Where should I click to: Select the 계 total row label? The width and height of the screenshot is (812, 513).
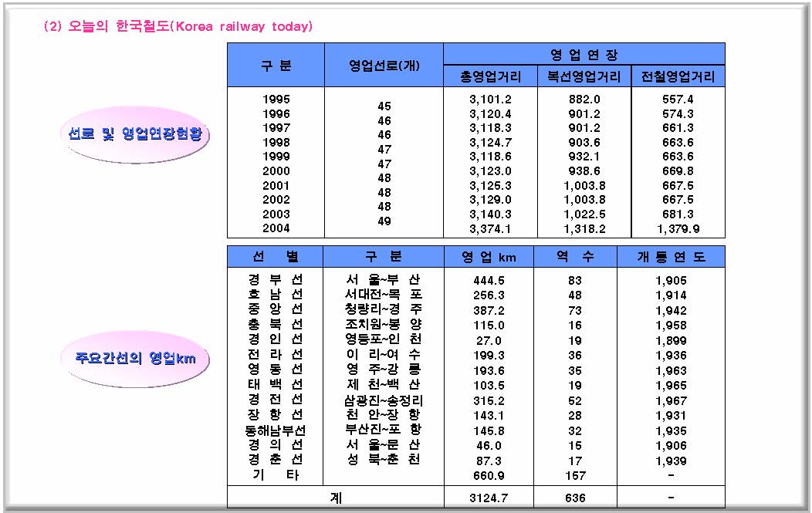pos(336,498)
